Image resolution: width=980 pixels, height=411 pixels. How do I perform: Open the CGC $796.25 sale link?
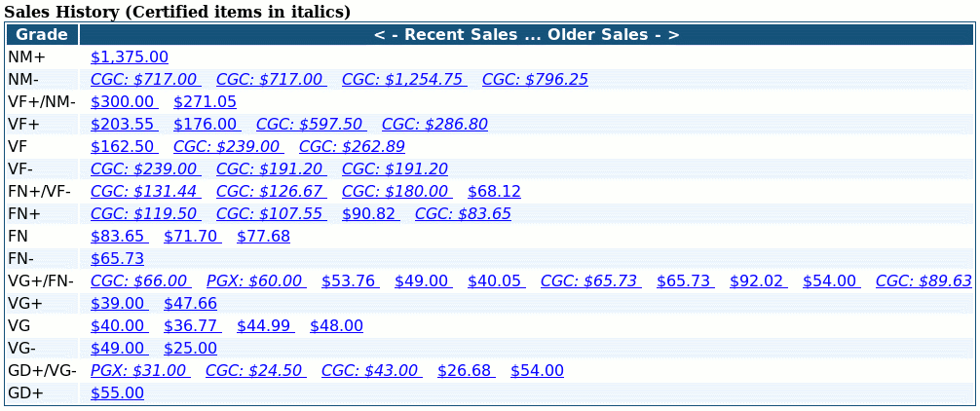(535, 80)
